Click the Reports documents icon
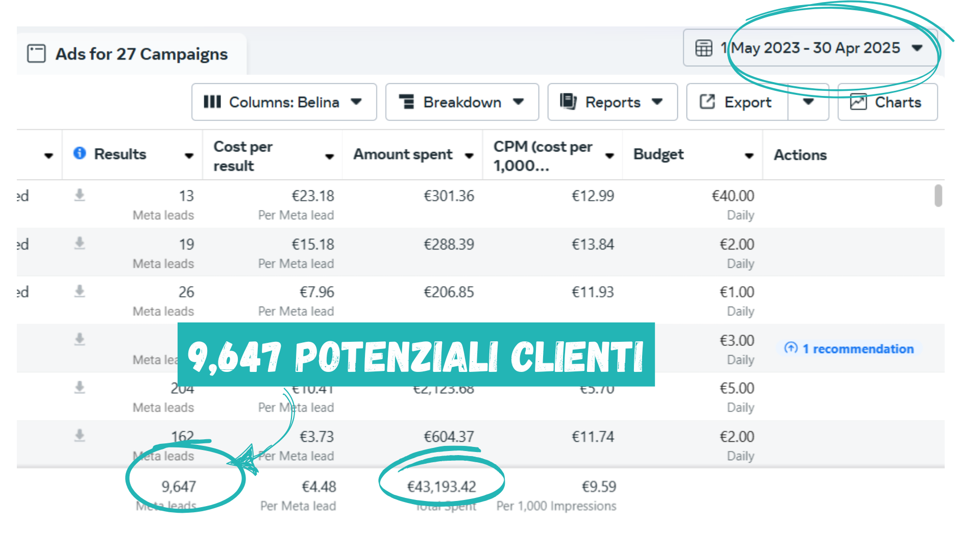Image resolution: width=980 pixels, height=551 pixels. pyautogui.click(x=568, y=102)
